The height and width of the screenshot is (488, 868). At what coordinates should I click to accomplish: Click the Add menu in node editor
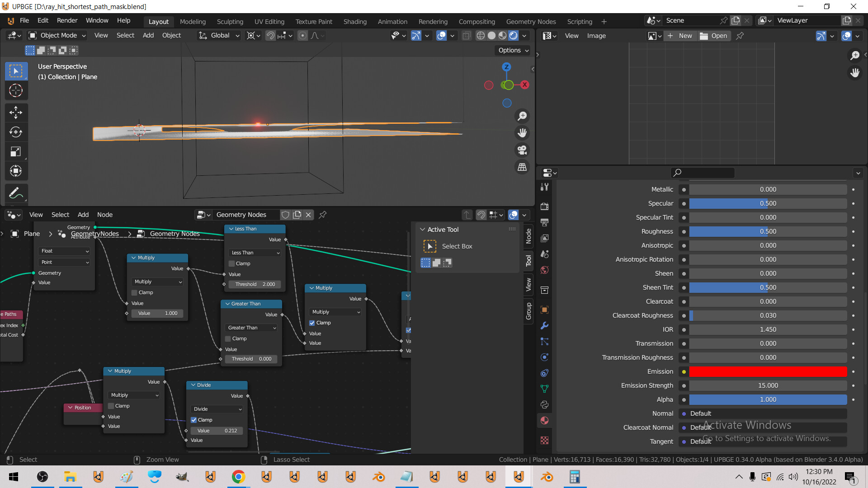[x=83, y=214]
